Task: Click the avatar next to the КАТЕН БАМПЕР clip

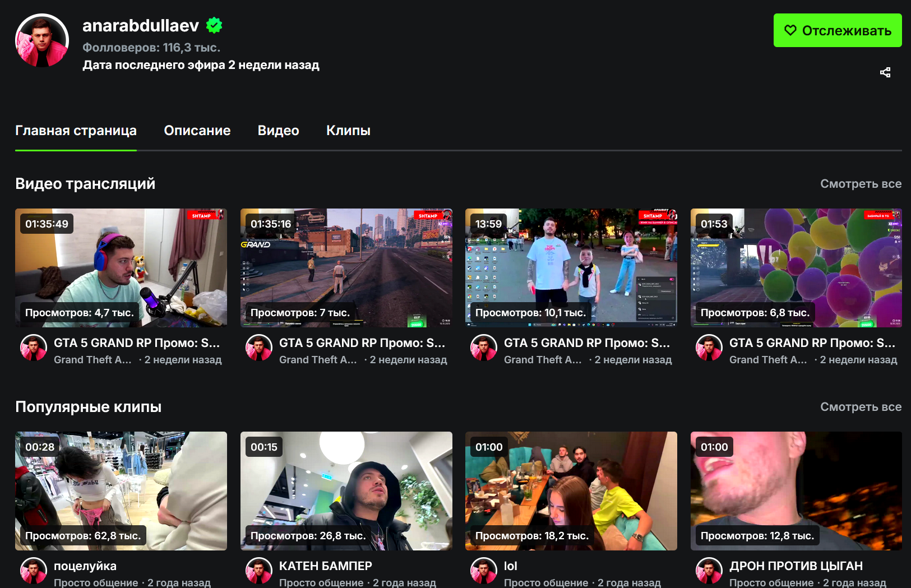Action: (x=259, y=571)
